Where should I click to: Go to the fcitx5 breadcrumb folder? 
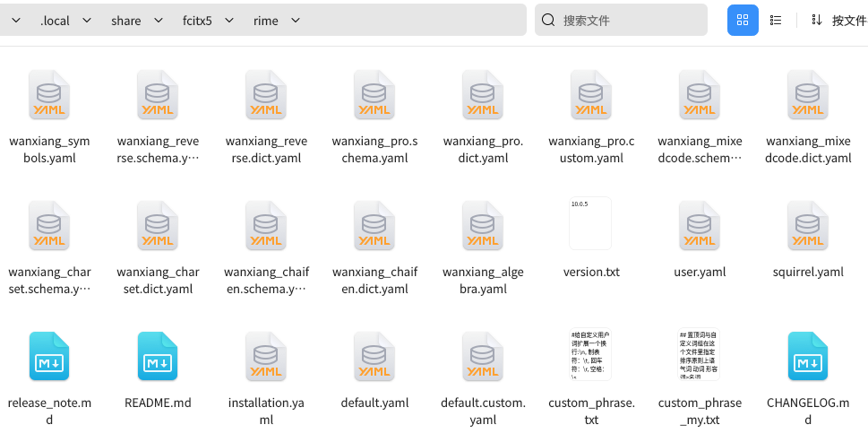197,21
